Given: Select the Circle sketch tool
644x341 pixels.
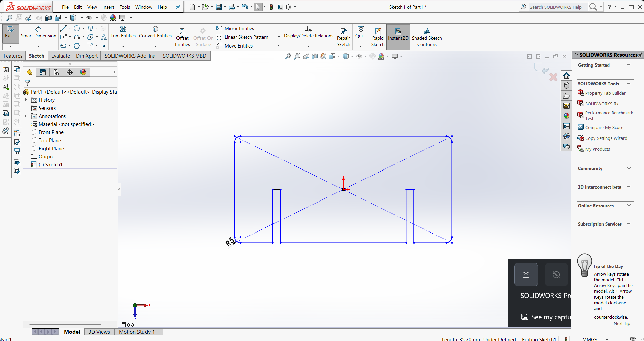Looking at the screenshot, I should 77,28.
